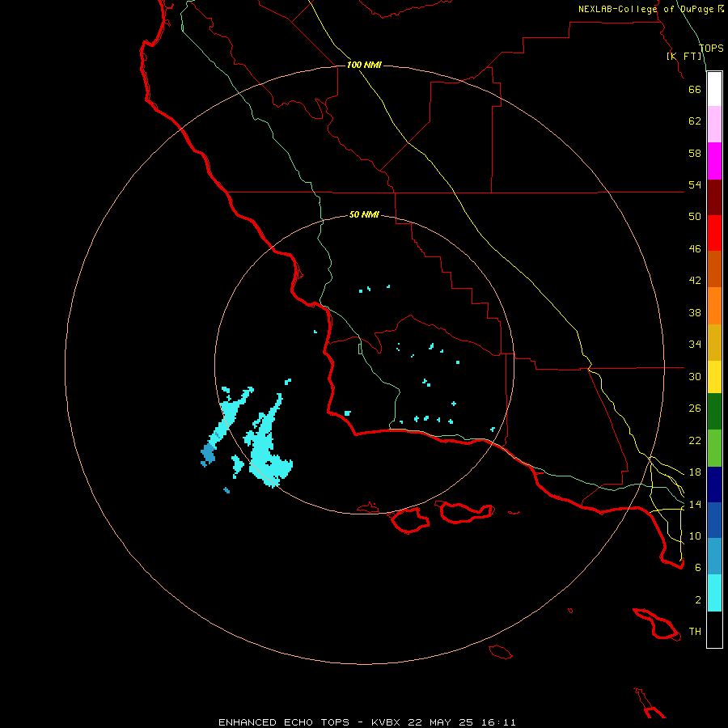Click the light green 18-22 kft swatch
Screen dimensions: 728x728
coord(714,448)
